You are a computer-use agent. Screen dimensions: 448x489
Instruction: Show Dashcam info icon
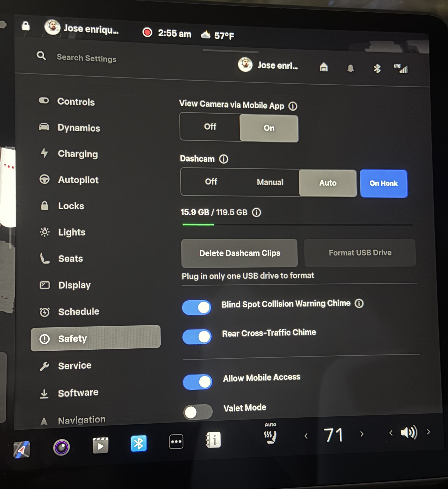point(224,159)
